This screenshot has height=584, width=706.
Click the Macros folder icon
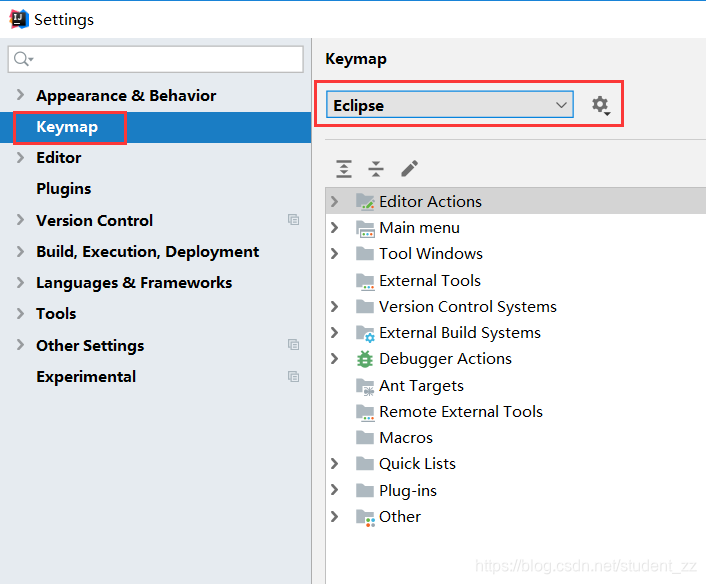(365, 437)
